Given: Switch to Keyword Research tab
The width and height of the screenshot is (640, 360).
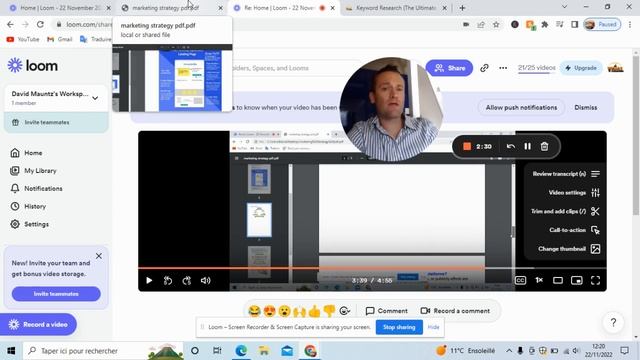Looking at the screenshot, I should (396, 8).
